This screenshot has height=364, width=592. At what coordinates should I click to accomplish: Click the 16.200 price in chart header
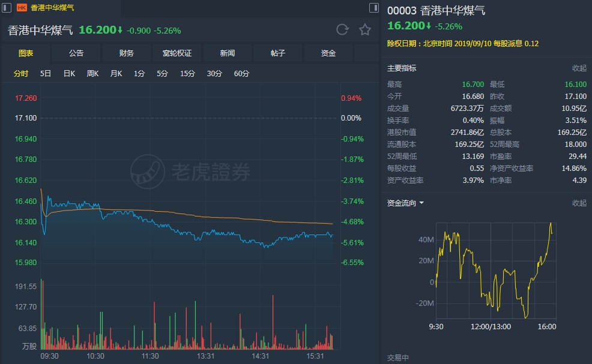[x=97, y=30]
